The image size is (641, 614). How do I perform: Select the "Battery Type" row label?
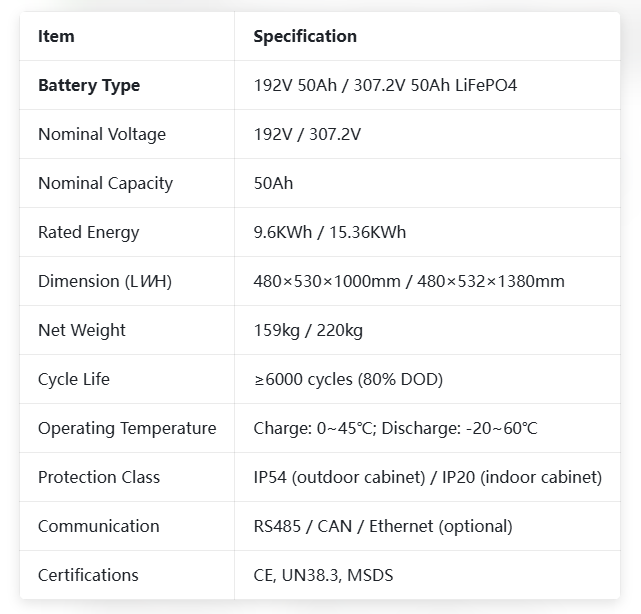89,85
